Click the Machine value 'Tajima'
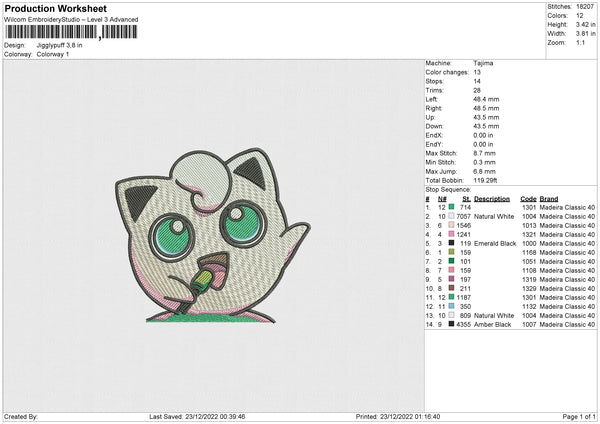Screen dimensions: 600x424 [483, 63]
